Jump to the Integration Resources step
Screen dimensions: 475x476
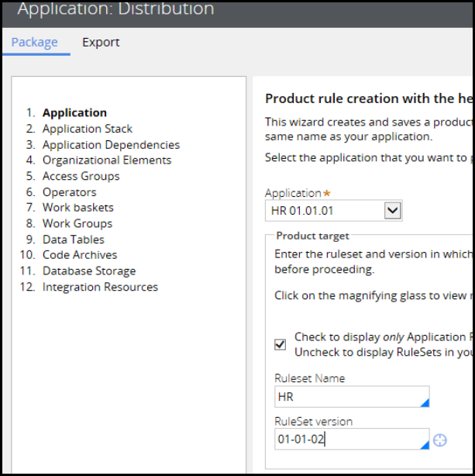(100, 287)
